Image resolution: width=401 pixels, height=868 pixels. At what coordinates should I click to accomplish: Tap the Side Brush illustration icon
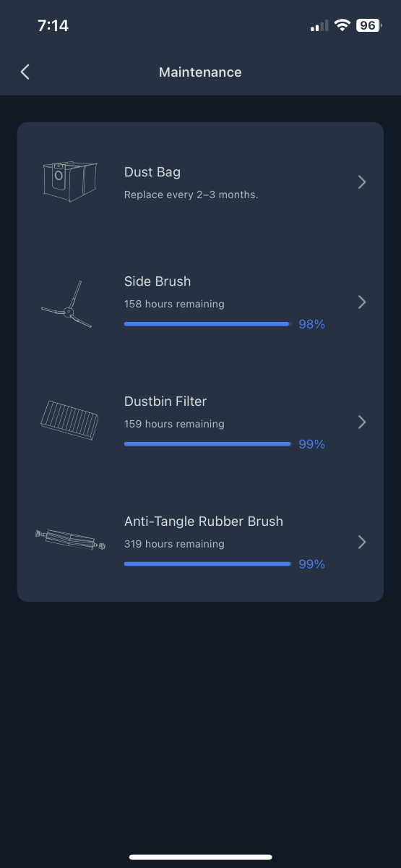pyautogui.click(x=66, y=305)
